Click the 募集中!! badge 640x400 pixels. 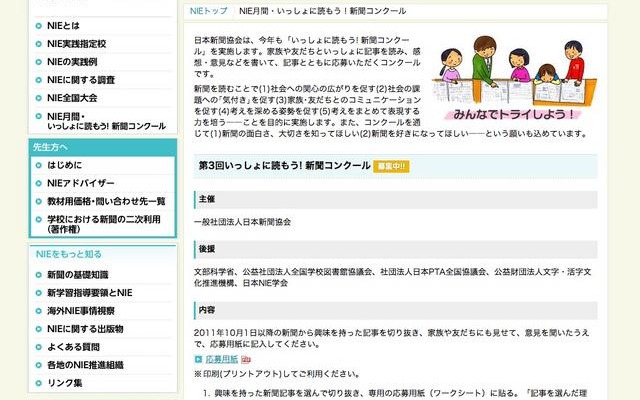pos(391,166)
